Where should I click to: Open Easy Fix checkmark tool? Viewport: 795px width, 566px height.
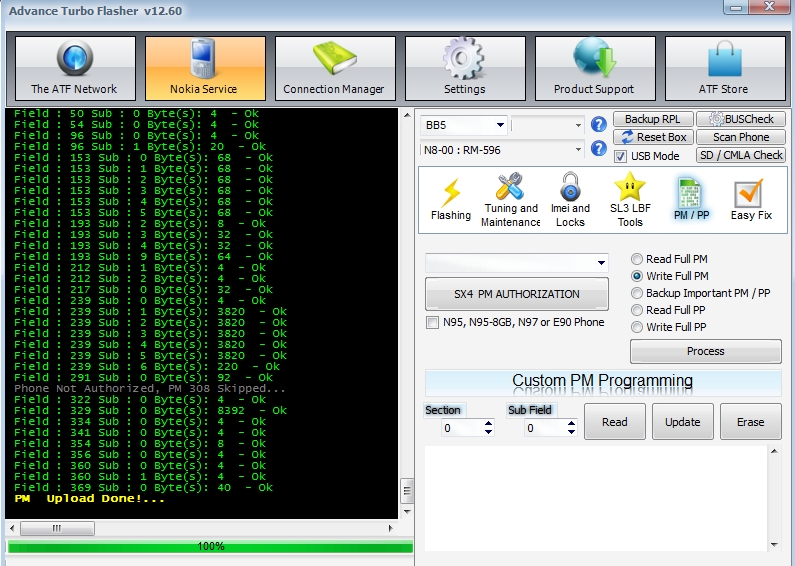tap(751, 200)
